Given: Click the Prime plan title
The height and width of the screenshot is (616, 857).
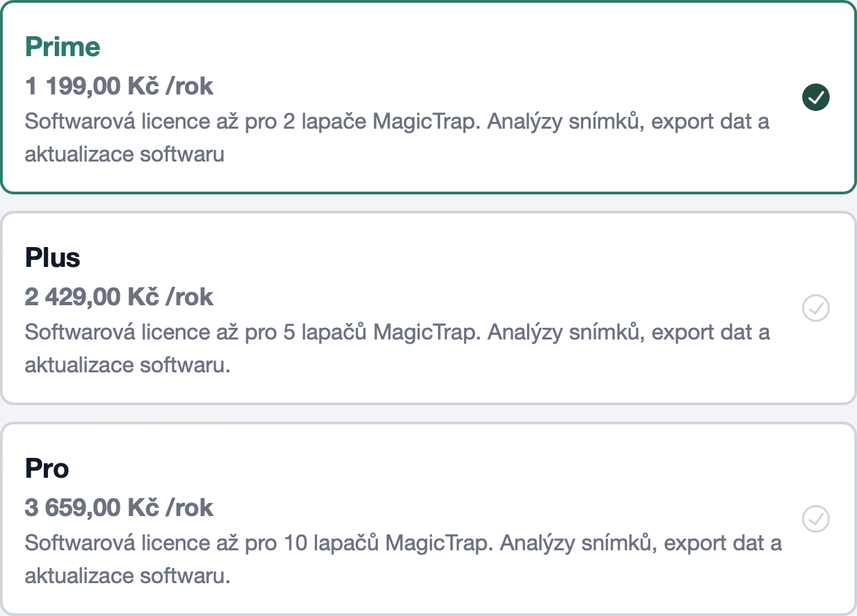Looking at the screenshot, I should click(62, 47).
